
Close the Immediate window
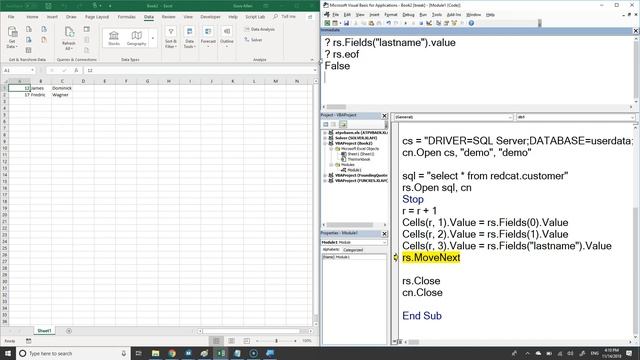tap(636, 31)
